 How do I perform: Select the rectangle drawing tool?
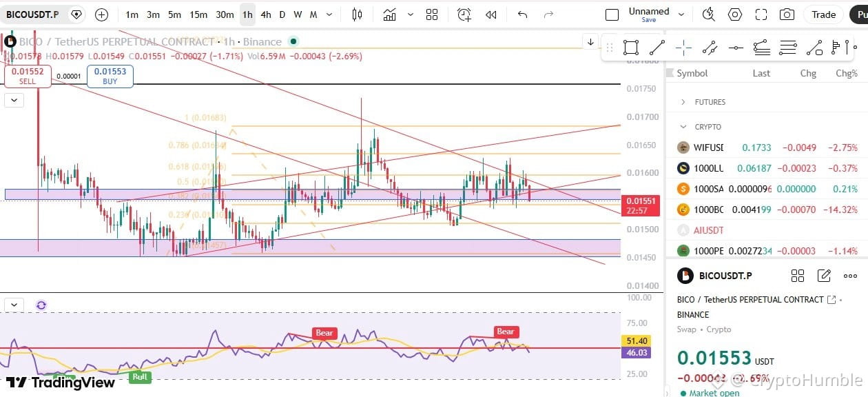click(630, 48)
